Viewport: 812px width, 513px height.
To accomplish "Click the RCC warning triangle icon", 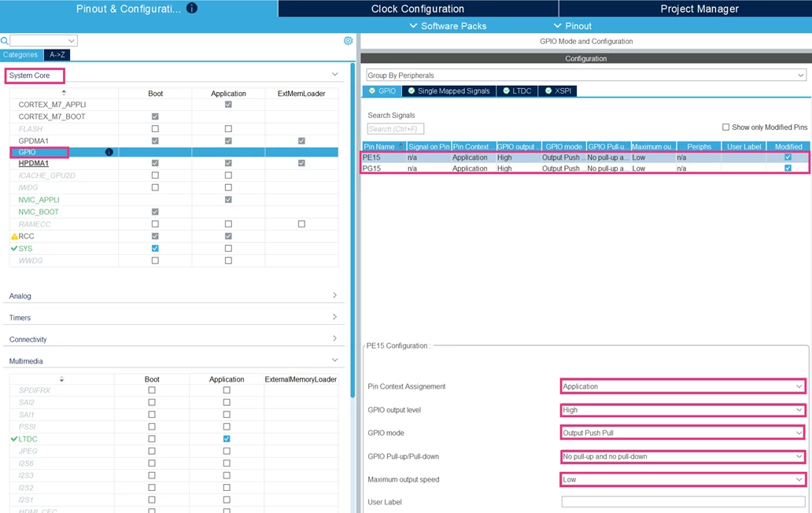I will click(14, 236).
